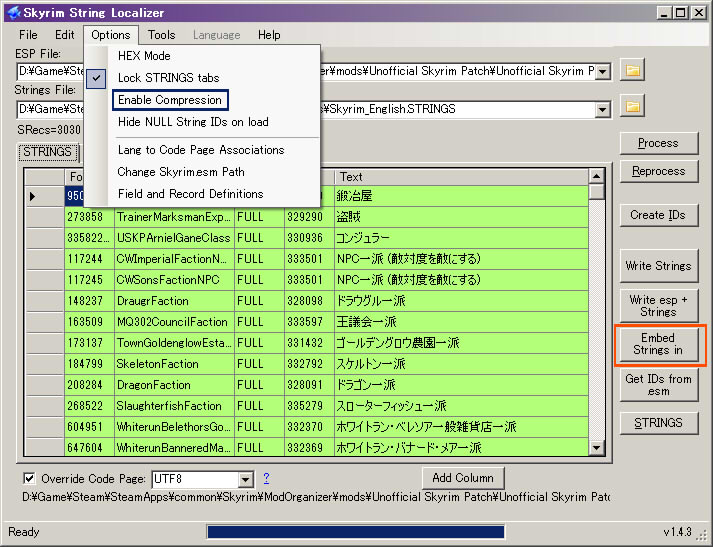This screenshot has width=713, height=547.
Task: Toggle Override Code Page checkbox
Action: 29,478
